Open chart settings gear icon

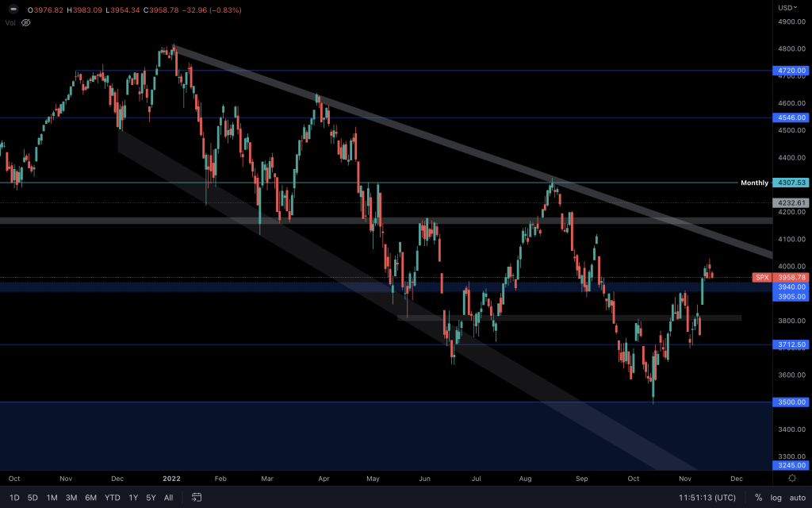click(792, 479)
